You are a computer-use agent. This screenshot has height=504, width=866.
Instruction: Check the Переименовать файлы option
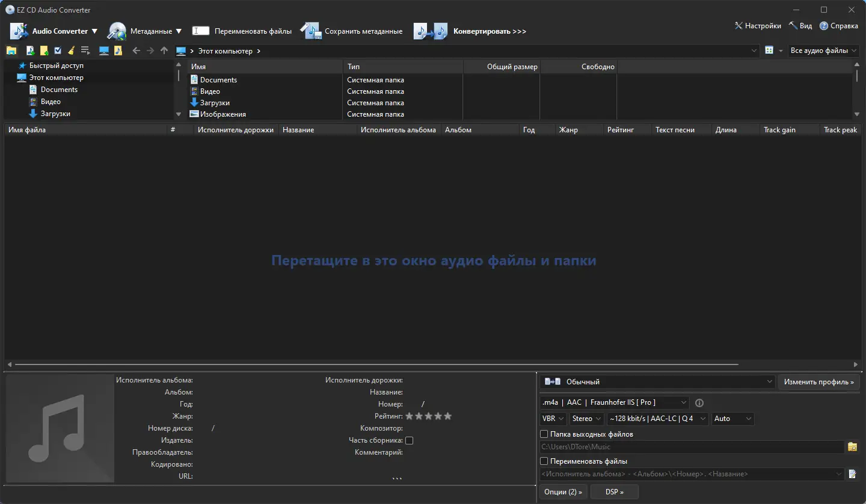coord(544,461)
